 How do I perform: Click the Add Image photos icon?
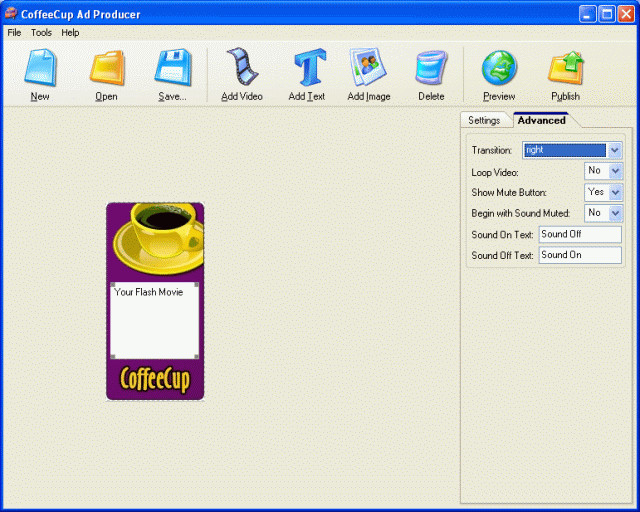click(x=368, y=67)
